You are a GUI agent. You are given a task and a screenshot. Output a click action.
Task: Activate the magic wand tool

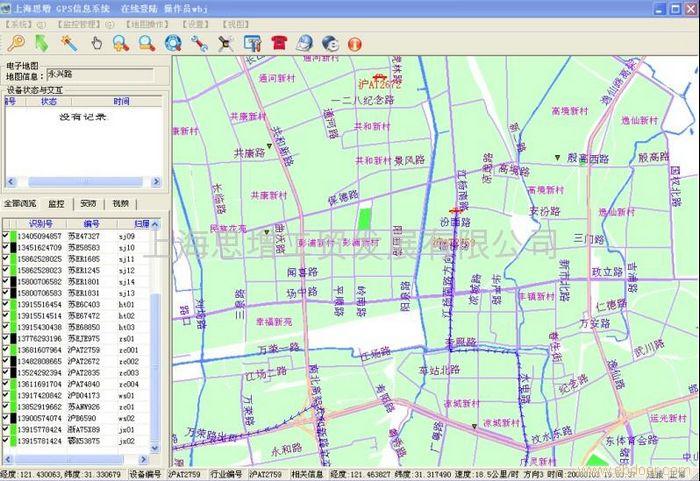click(69, 43)
